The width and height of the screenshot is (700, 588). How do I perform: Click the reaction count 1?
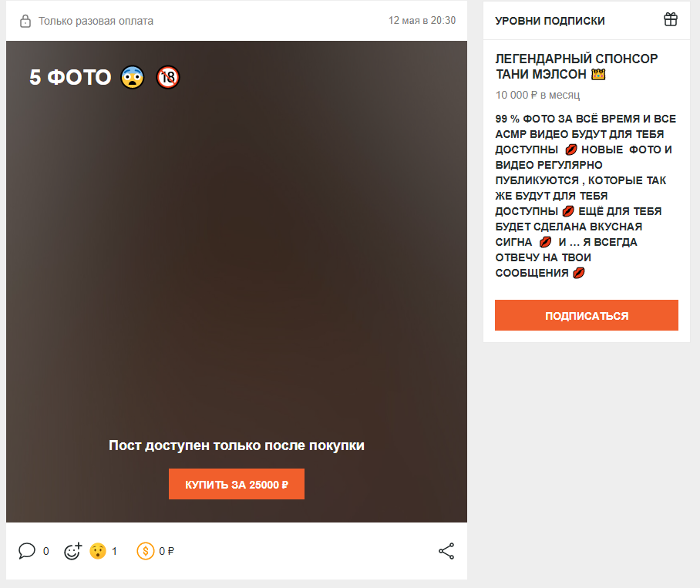coord(114,552)
